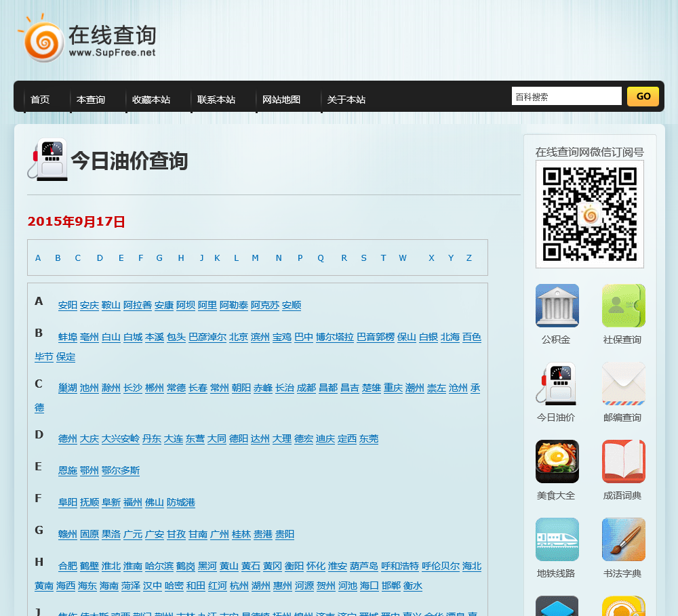Viewport: 678px width, 616px height.
Task: Jump to letter D in index
Action: click(x=100, y=258)
